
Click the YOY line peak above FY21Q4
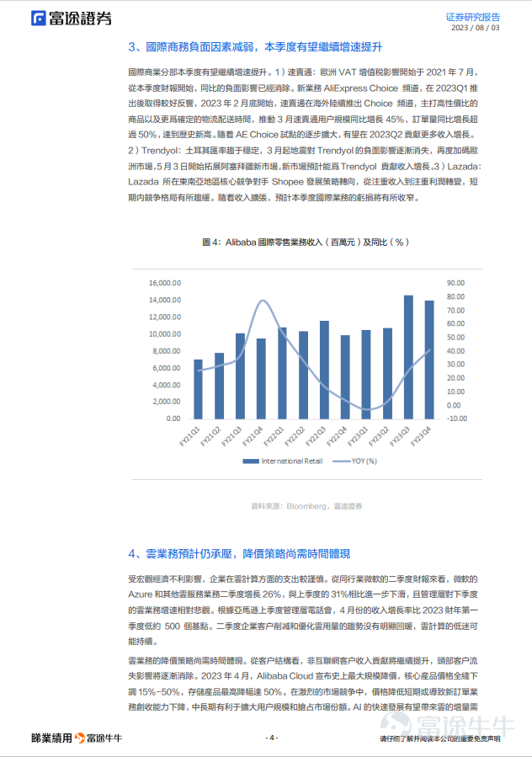point(262,301)
